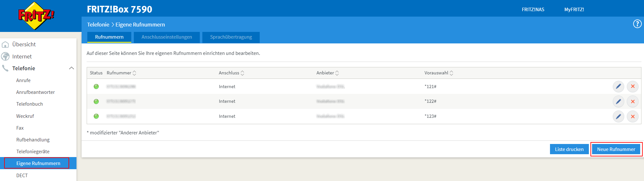Sort table by Rufnummer column
This screenshot has width=644, height=181.
[134, 73]
